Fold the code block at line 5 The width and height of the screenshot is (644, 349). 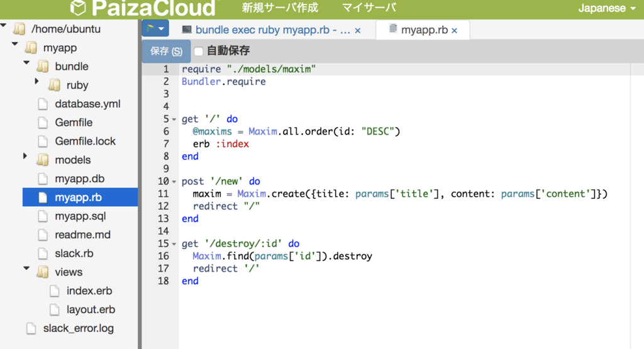click(x=174, y=119)
